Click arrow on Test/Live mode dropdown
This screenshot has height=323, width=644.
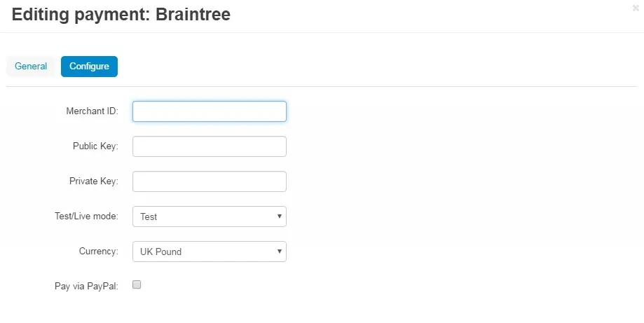[x=279, y=217]
